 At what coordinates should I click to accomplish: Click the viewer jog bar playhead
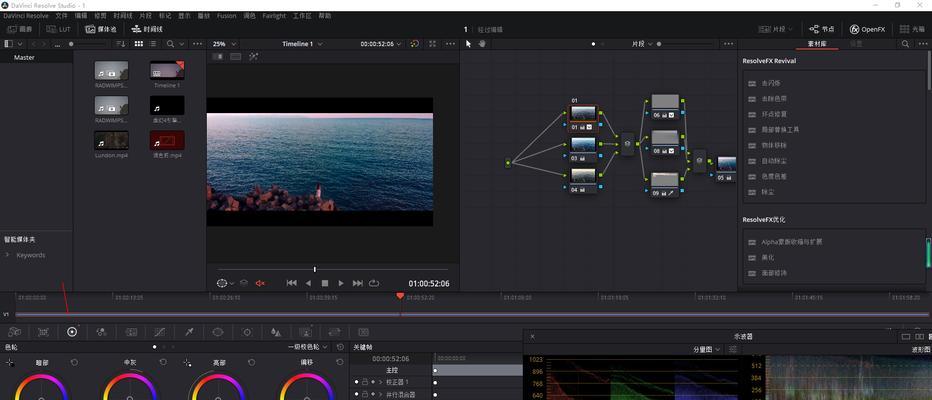(x=314, y=269)
